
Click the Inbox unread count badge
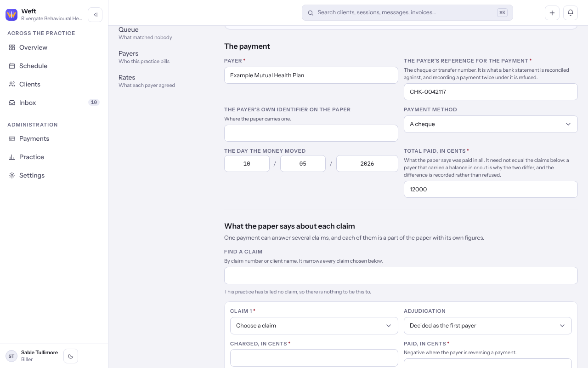[x=94, y=103]
